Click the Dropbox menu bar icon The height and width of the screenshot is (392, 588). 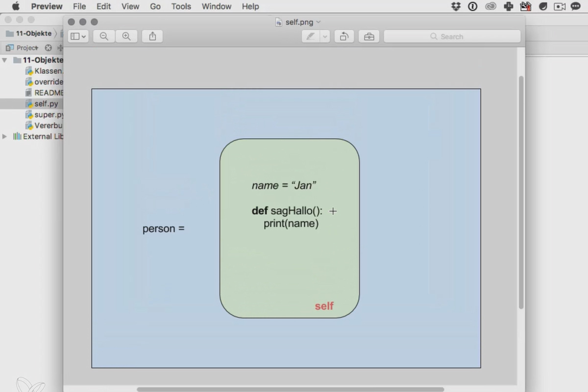click(x=456, y=6)
